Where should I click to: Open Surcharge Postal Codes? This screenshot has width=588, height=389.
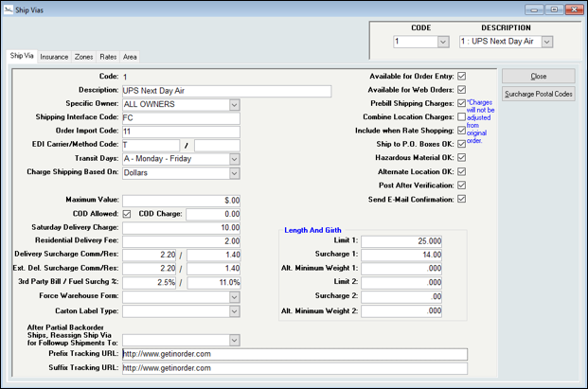click(x=538, y=94)
